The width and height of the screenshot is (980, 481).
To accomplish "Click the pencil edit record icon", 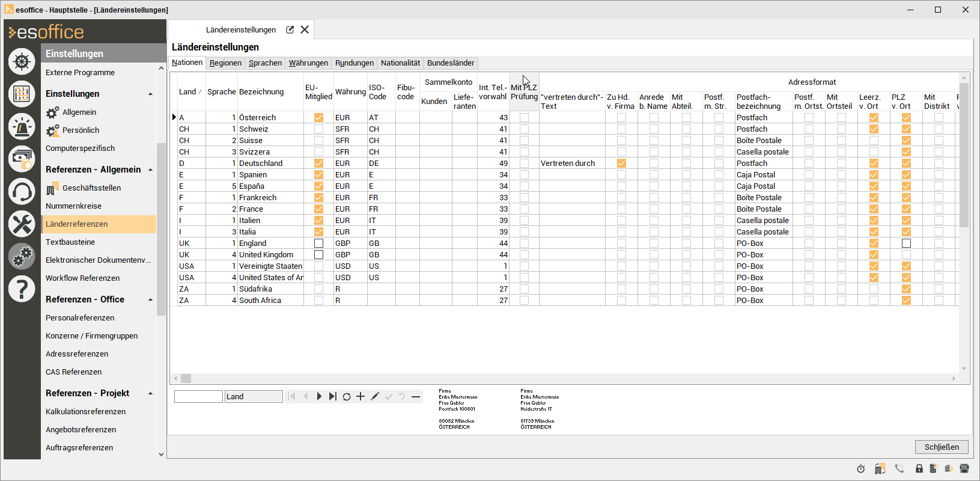I will tap(375, 396).
